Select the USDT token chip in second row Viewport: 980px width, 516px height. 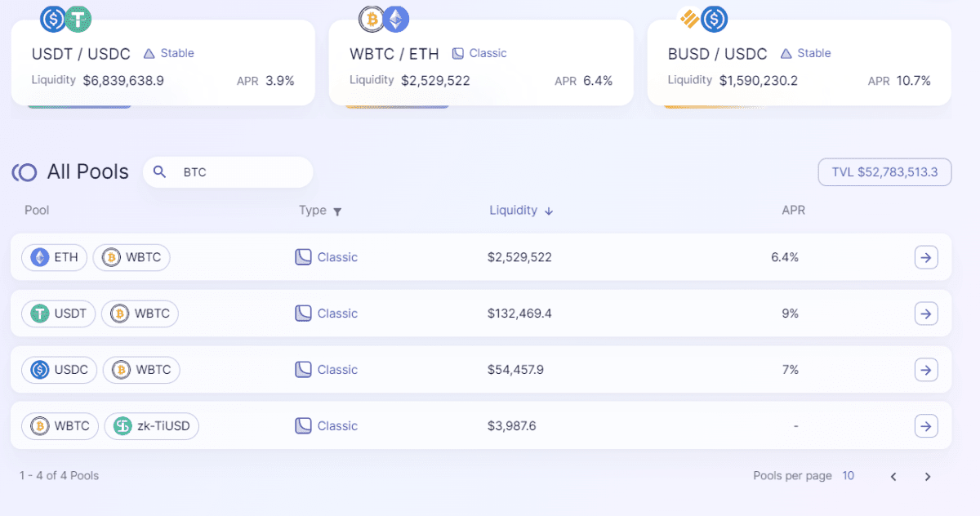pos(59,314)
